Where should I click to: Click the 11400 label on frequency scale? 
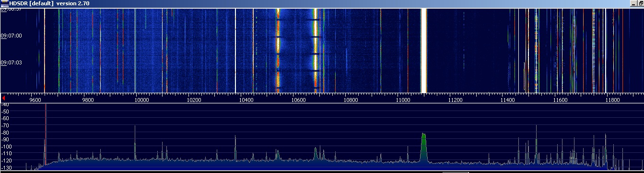coord(508,100)
